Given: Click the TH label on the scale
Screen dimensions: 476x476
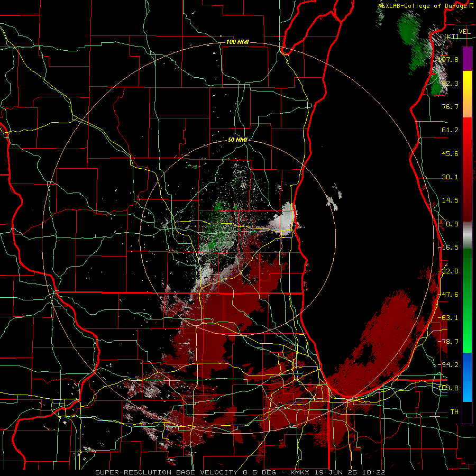Looking at the screenshot, I should coord(454,411).
